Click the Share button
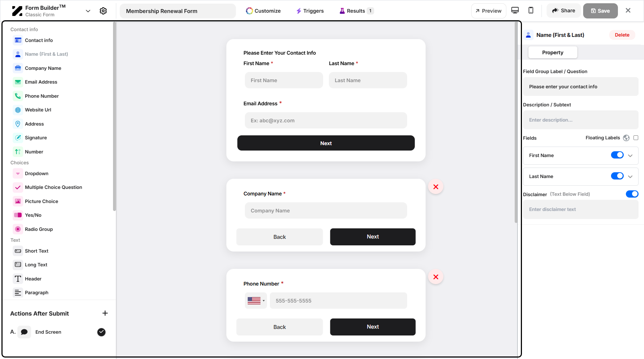 [564, 10]
